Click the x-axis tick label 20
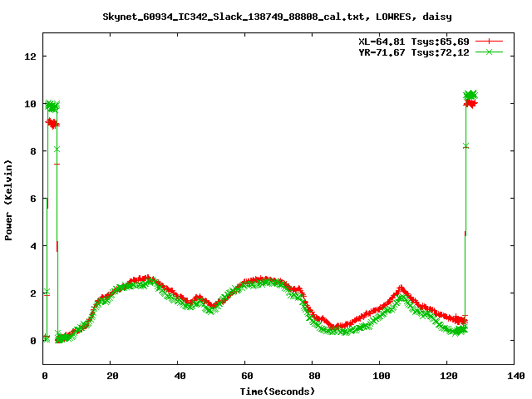Viewport: 532px width, 399px height. pos(112,376)
